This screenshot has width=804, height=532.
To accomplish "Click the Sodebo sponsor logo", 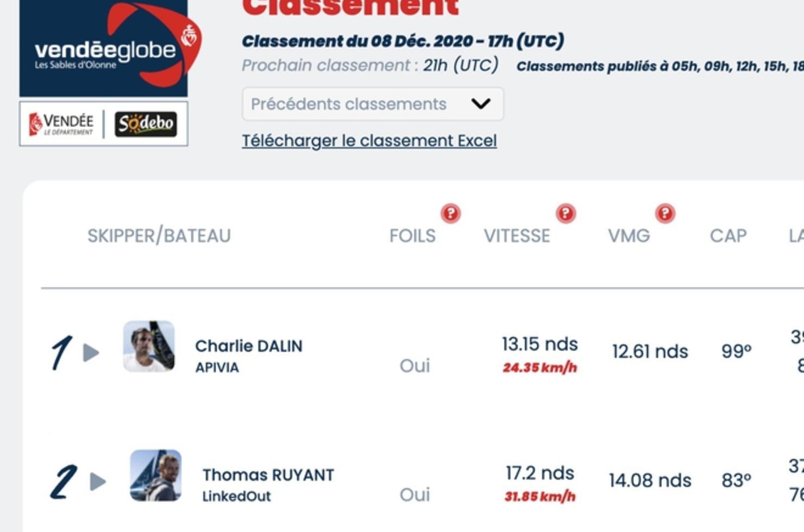I will pyautogui.click(x=146, y=124).
